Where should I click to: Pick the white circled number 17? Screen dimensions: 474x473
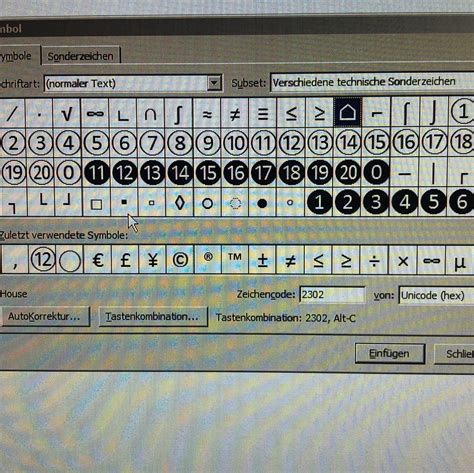click(434, 143)
